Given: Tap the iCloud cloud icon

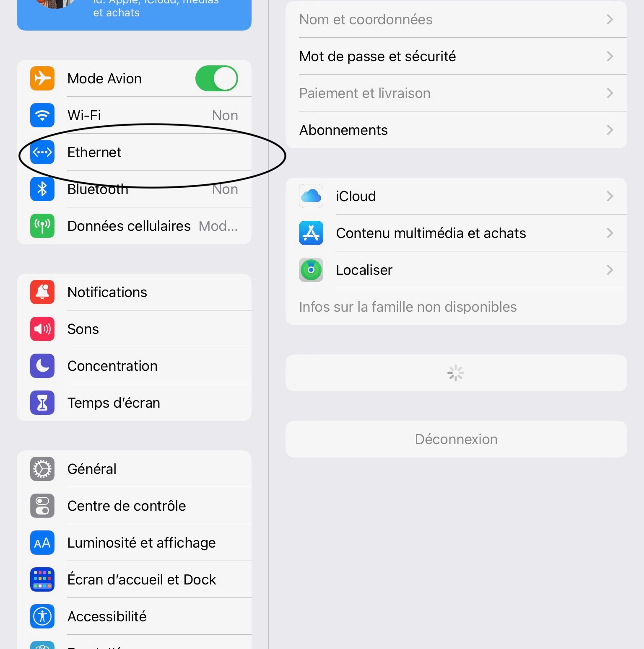Looking at the screenshot, I should tap(311, 196).
